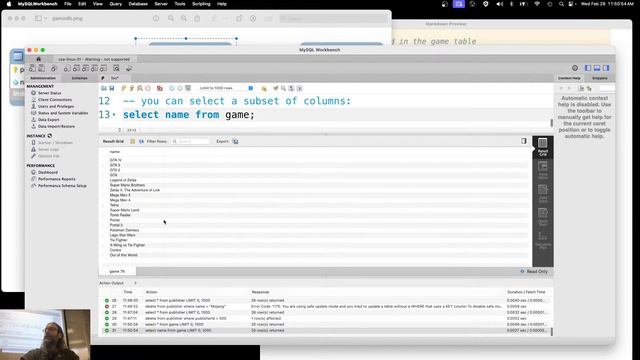Screen dimensions: 640x360
Task: Click the reconnect to DBMS toolbar icon
Action: pyautogui.click(x=129, y=69)
